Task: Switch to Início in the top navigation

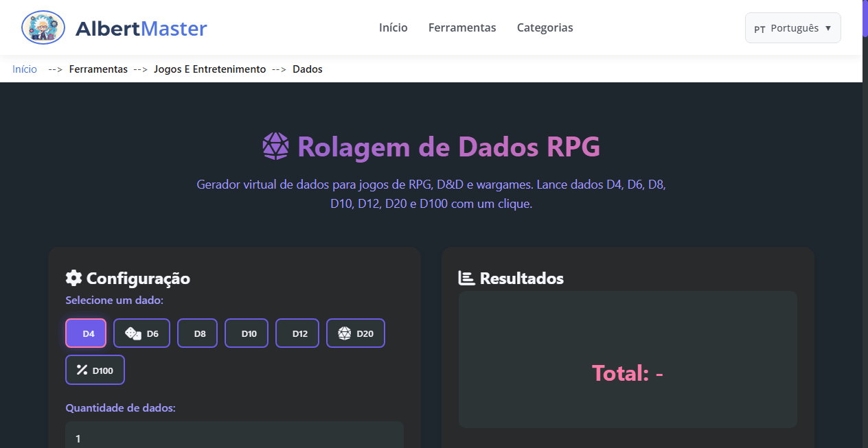Action: [x=393, y=27]
